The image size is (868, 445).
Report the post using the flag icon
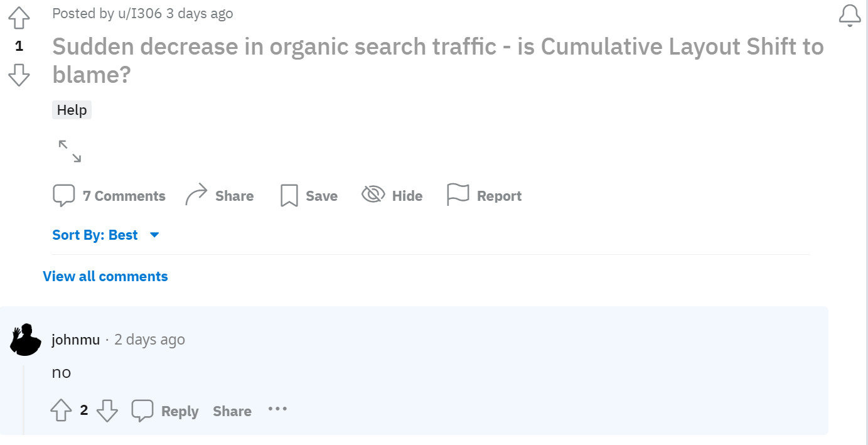pyautogui.click(x=458, y=195)
